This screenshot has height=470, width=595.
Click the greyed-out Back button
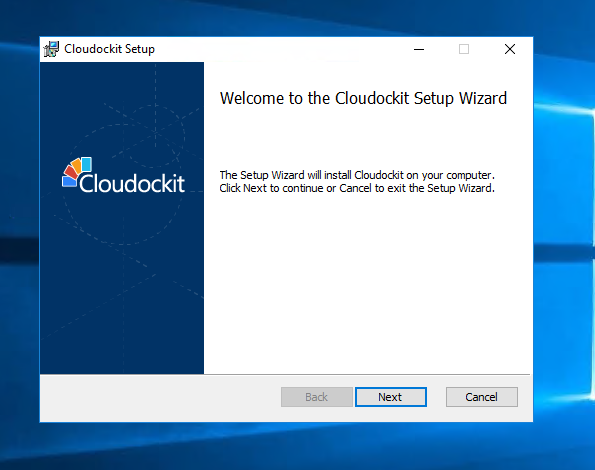[316, 397]
